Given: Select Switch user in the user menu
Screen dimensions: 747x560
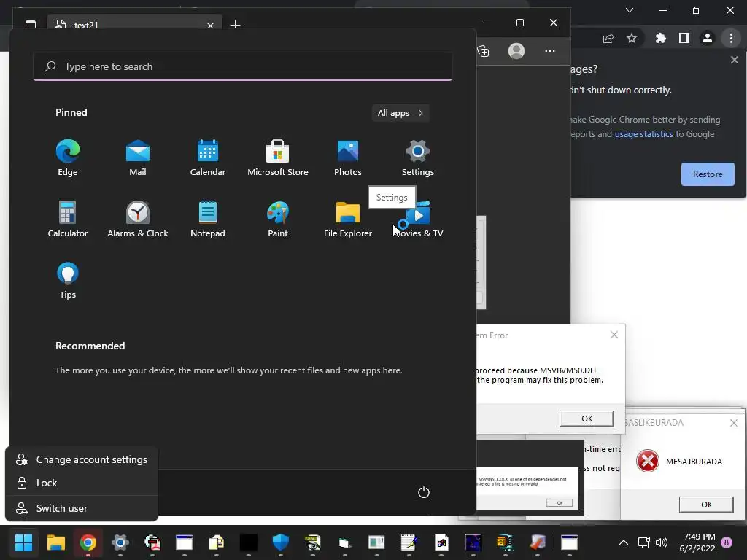Looking at the screenshot, I should tap(82, 508).
